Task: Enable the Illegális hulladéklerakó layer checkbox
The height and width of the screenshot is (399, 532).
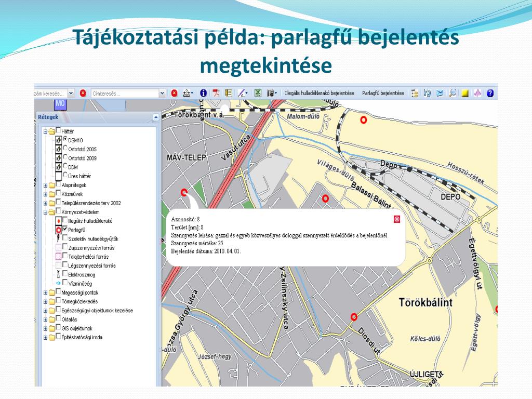Action: pyautogui.click(x=65, y=220)
